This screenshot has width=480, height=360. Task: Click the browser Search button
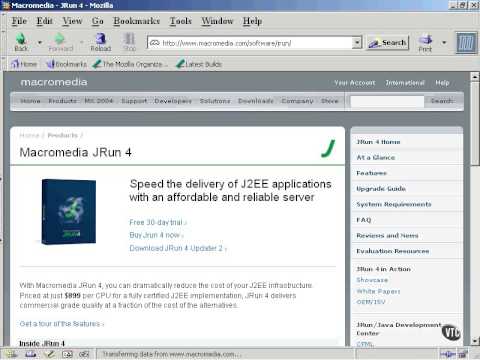[x=388, y=43]
